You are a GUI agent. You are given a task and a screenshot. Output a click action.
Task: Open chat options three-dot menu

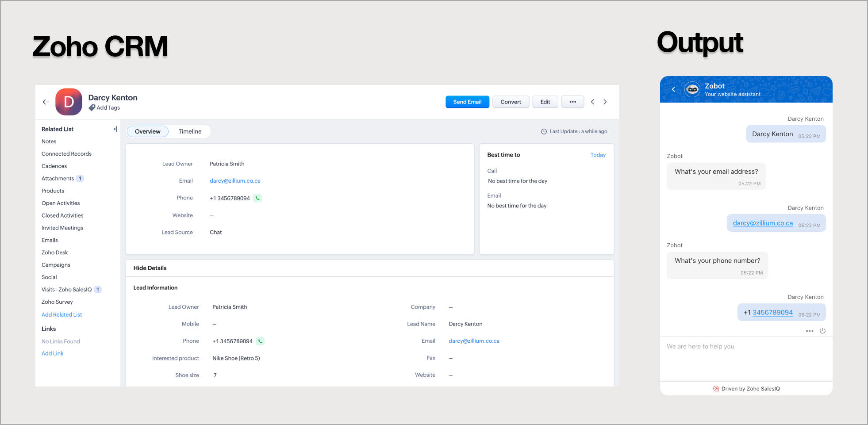click(809, 331)
